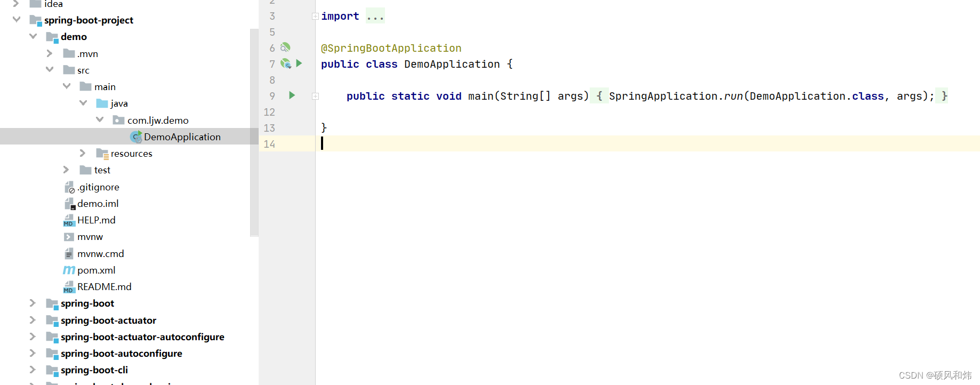Collapse the src folder

(50, 69)
